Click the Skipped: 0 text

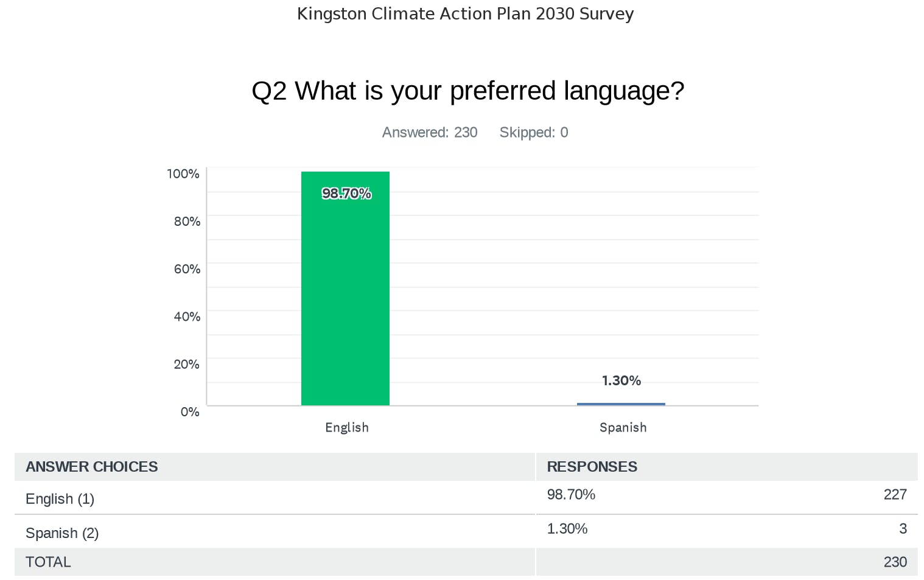click(x=534, y=133)
